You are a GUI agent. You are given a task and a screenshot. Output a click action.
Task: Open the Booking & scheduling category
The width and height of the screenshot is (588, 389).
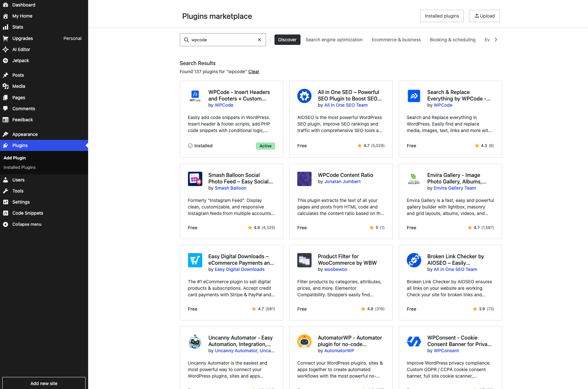[x=452, y=40]
